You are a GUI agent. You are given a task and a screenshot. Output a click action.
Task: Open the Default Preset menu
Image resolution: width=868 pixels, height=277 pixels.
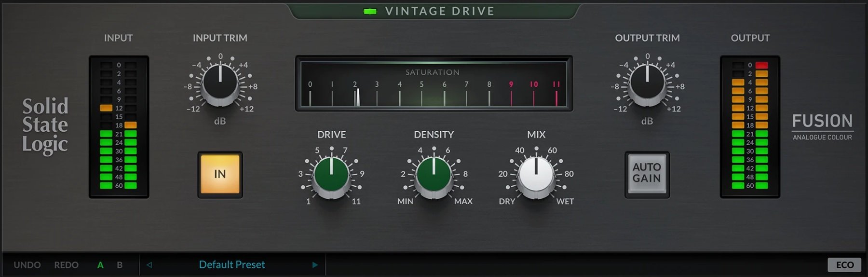232,264
